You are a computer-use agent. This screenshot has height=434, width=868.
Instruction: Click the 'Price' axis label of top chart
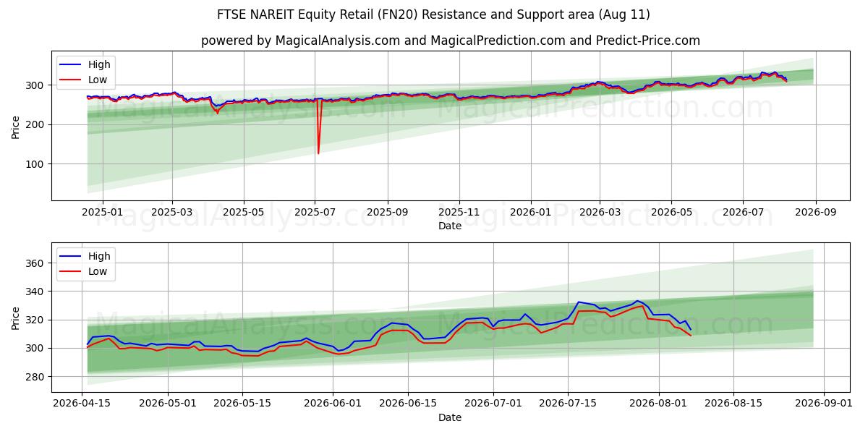coord(16,126)
